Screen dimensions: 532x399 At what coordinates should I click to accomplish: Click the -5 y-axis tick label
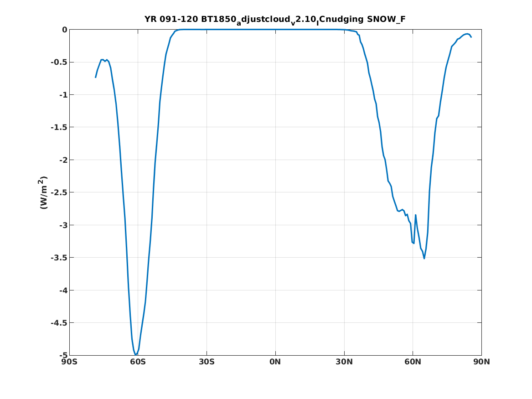[x=63, y=355]
